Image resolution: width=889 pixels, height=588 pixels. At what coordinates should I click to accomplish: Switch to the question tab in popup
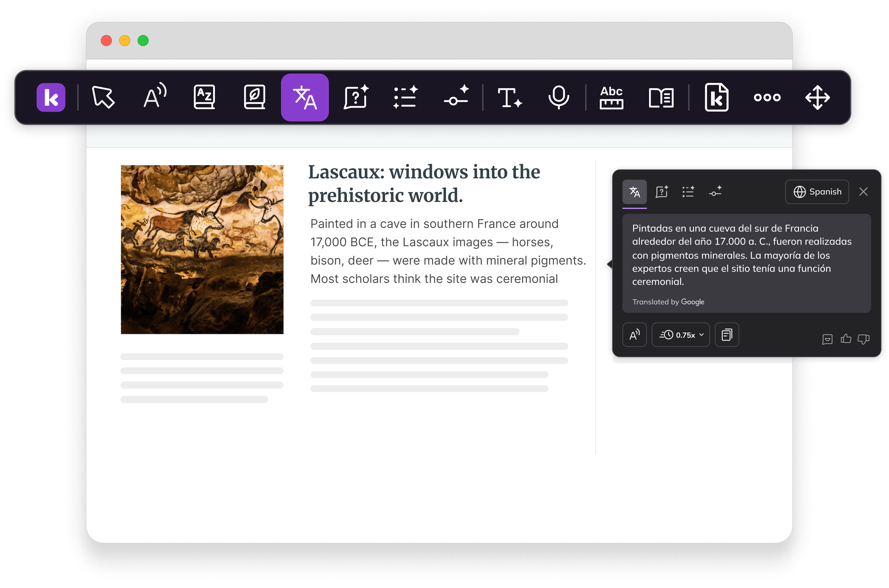click(x=662, y=192)
